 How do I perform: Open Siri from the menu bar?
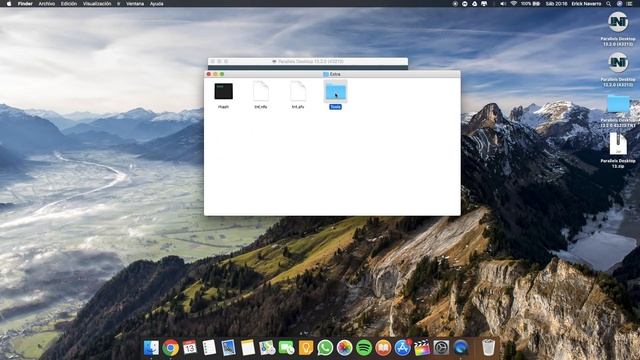pos(619,4)
